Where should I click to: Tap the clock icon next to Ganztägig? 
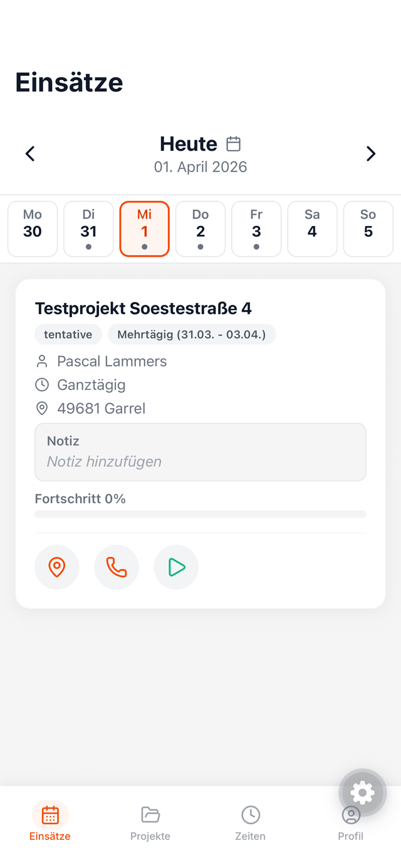tap(42, 384)
